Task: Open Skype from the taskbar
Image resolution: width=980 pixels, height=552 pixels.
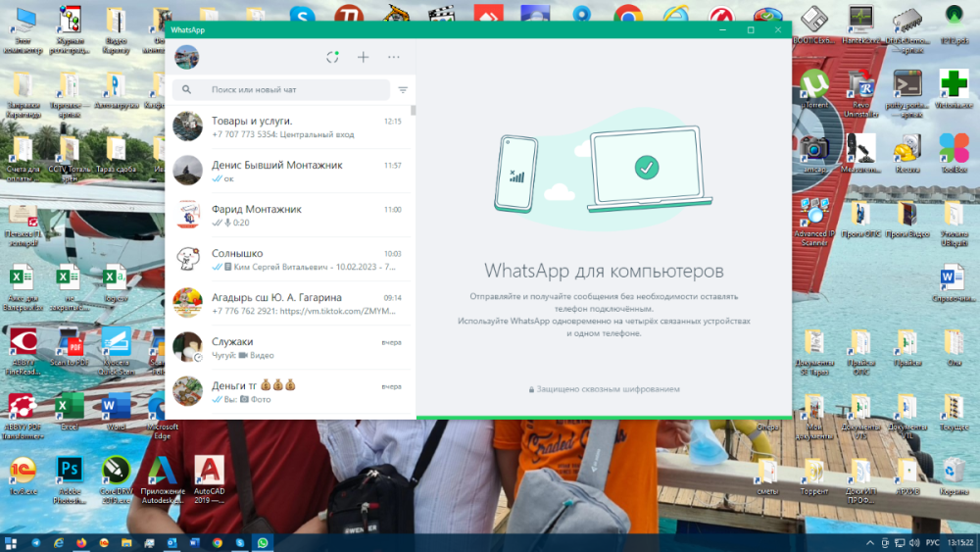Action: tap(240, 542)
